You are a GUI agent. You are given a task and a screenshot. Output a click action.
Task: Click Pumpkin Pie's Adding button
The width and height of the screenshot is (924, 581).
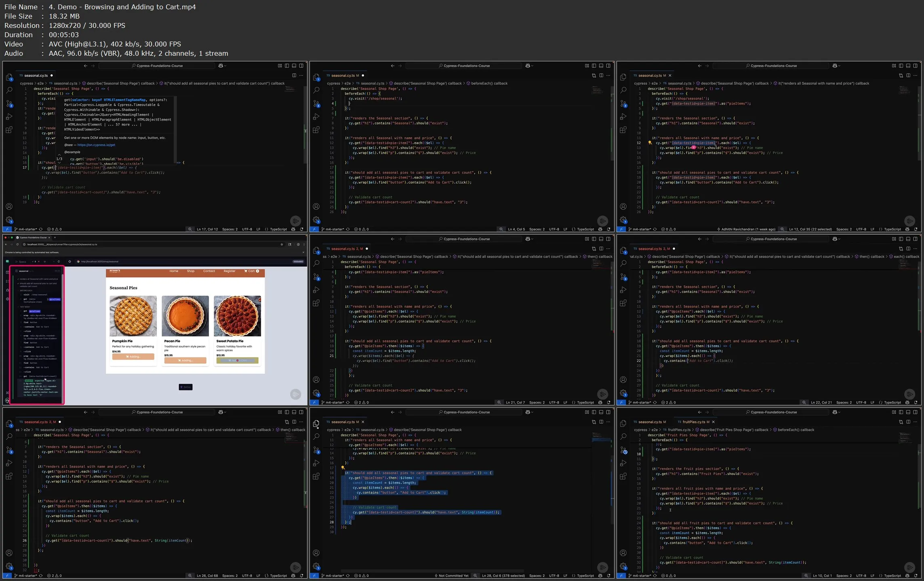133,357
